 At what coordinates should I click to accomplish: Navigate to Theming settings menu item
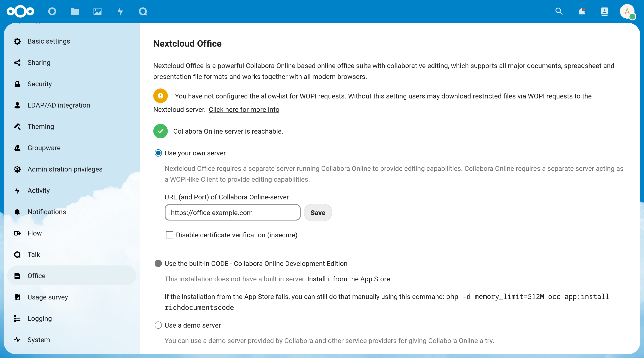pyautogui.click(x=41, y=127)
